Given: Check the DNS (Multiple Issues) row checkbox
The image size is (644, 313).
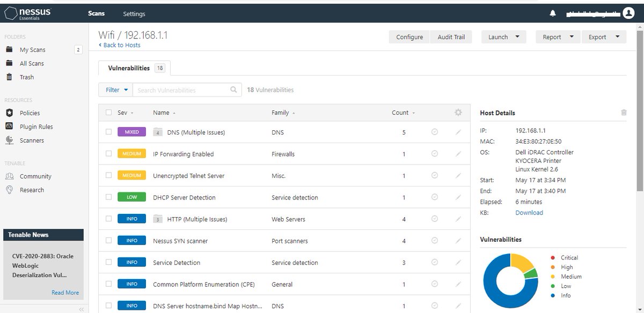Looking at the screenshot, I should (109, 132).
